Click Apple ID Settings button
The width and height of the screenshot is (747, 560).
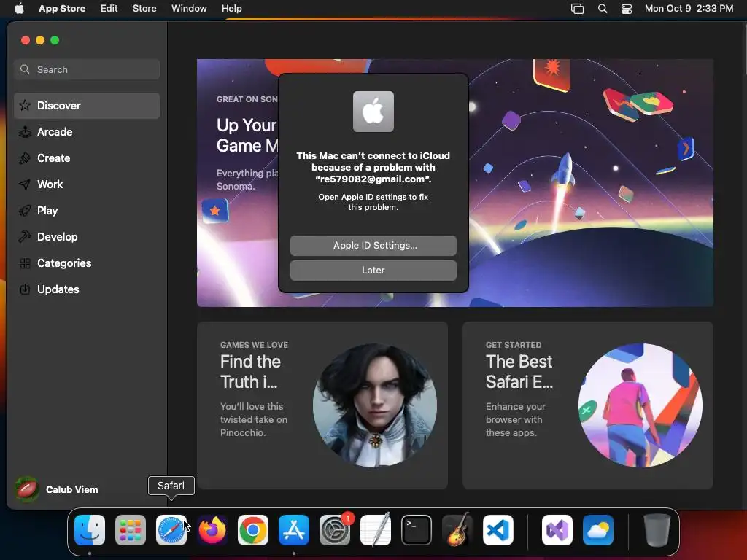373,245
